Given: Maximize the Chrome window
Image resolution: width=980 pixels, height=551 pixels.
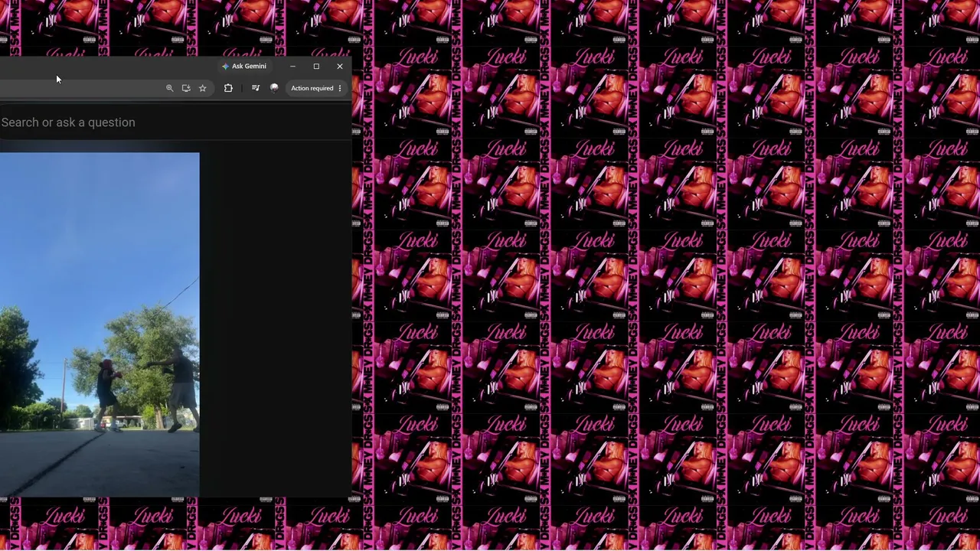Looking at the screenshot, I should pos(316,67).
